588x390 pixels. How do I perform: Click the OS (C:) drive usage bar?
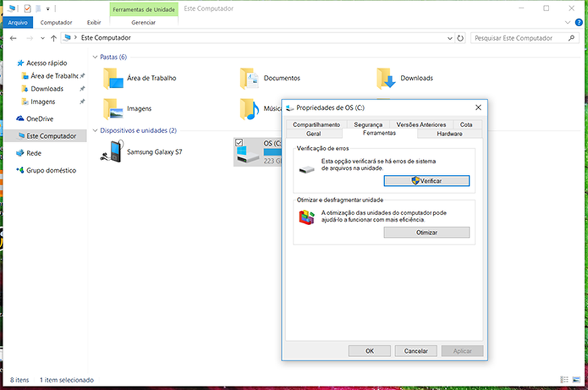tap(272, 152)
